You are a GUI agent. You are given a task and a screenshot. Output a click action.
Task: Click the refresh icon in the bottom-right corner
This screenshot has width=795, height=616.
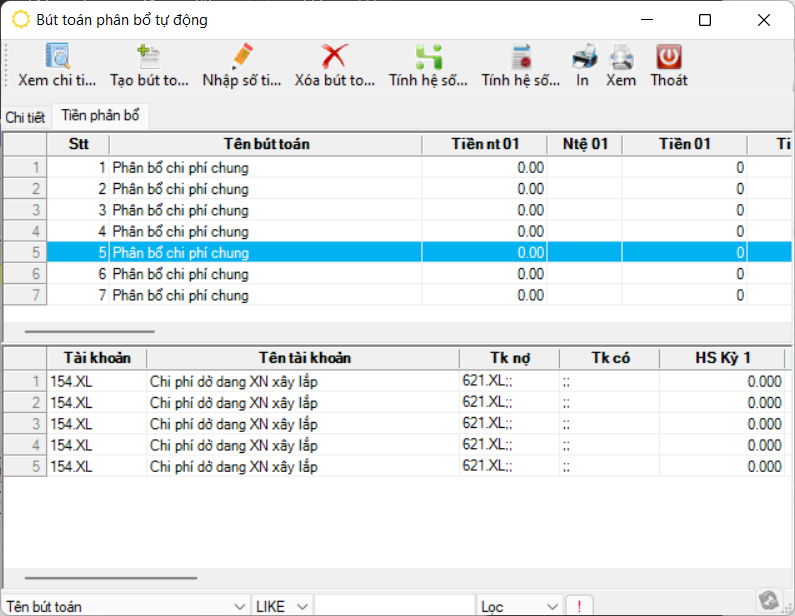click(768, 600)
